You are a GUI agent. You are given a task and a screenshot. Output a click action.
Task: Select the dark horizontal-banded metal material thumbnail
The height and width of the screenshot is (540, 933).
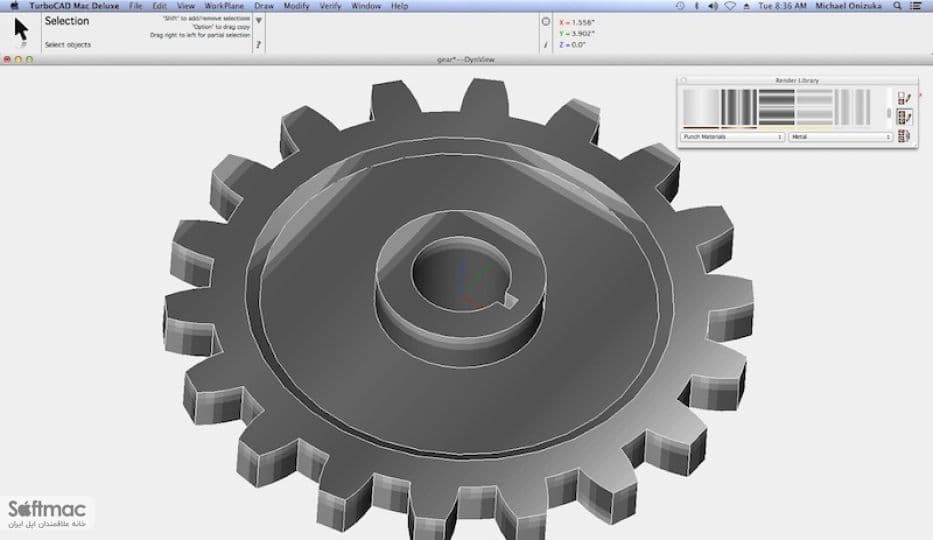coord(776,108)
